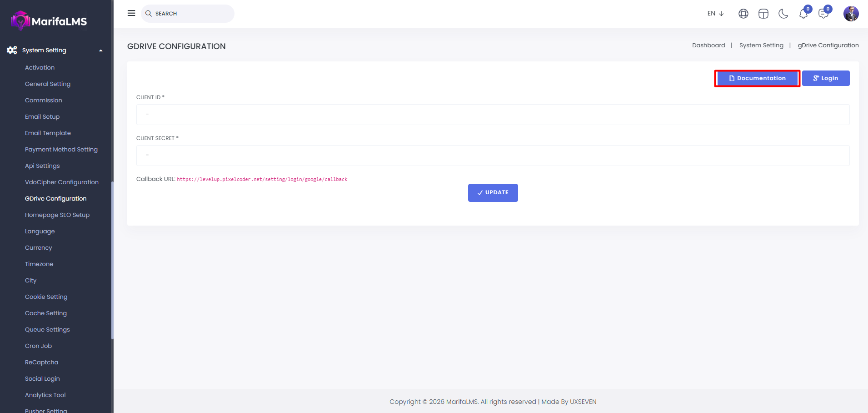Open VdoCipher Configuration in sidebar
The width and height of the screenshot is (868, 413).
click(62, 182)
